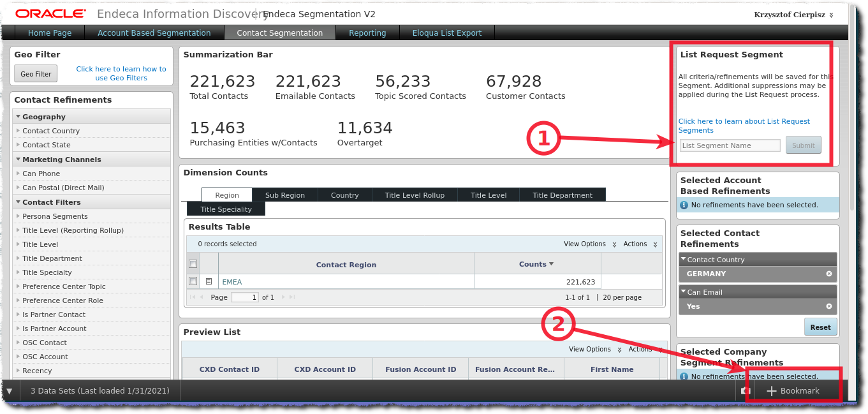Screen dimensions: 868x414
Task: Collapse Contact Country selected refinement header
Action: pos(758,260)
